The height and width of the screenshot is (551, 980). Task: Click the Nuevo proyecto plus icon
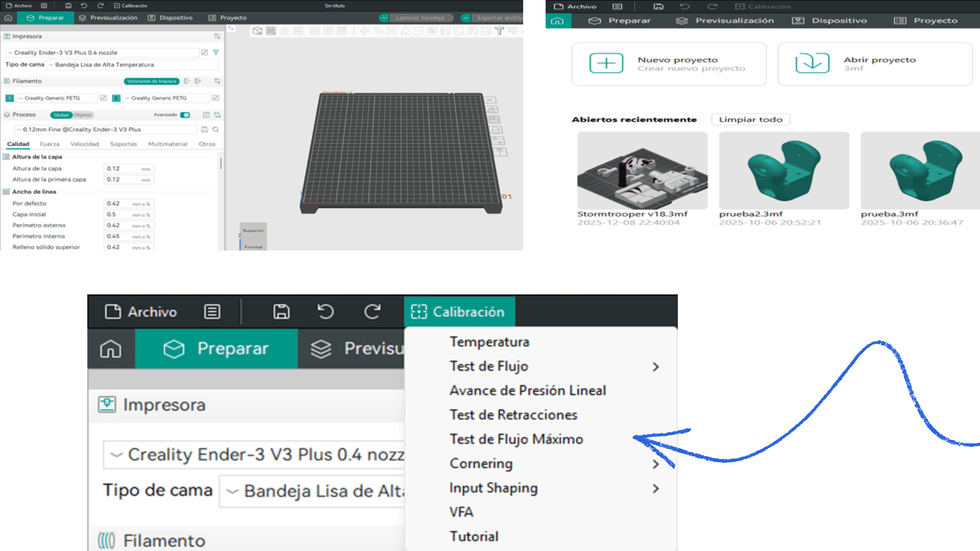coord(606,63)
